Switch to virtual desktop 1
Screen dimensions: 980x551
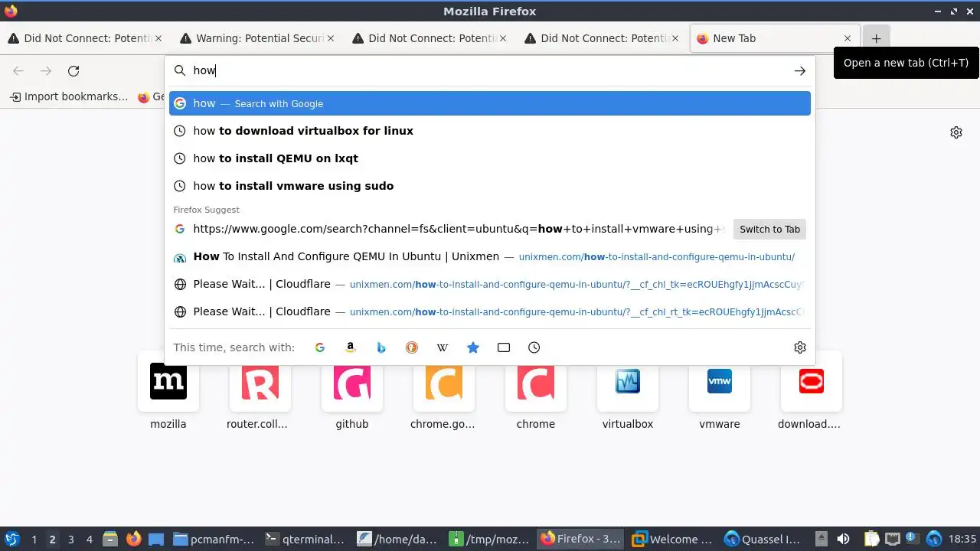[34, 540]
